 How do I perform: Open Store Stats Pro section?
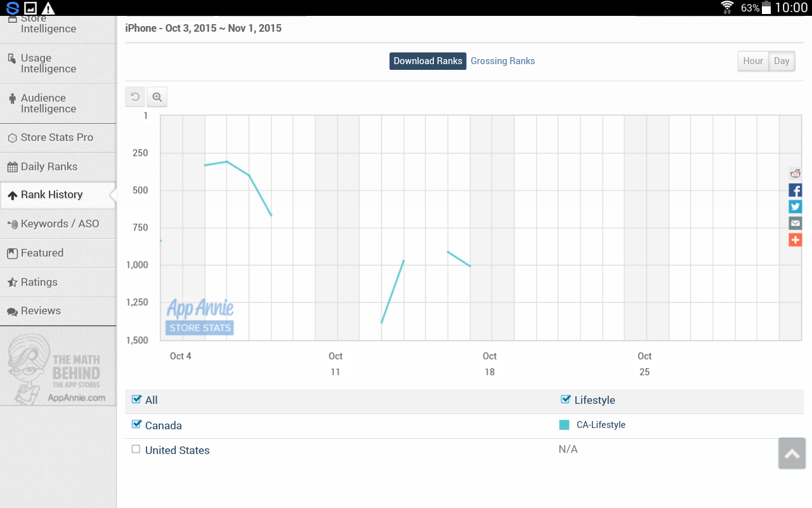point(58,138)
